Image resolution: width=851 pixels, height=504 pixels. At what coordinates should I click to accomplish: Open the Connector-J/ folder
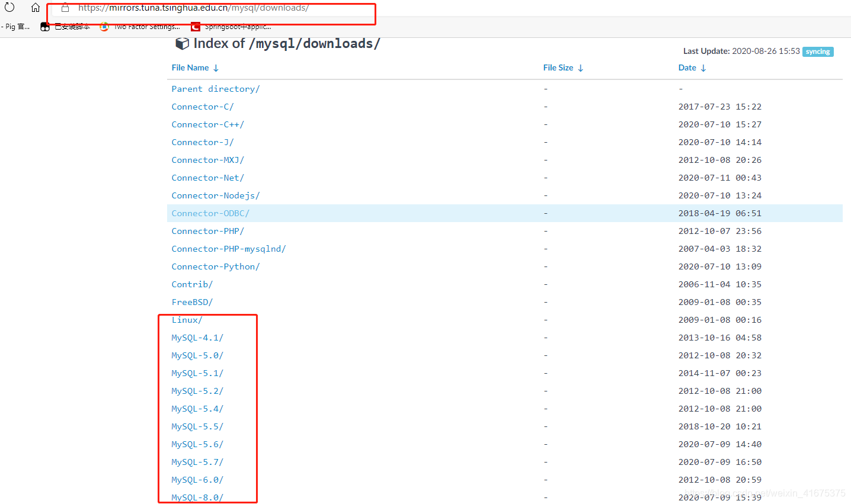[203, 142]
